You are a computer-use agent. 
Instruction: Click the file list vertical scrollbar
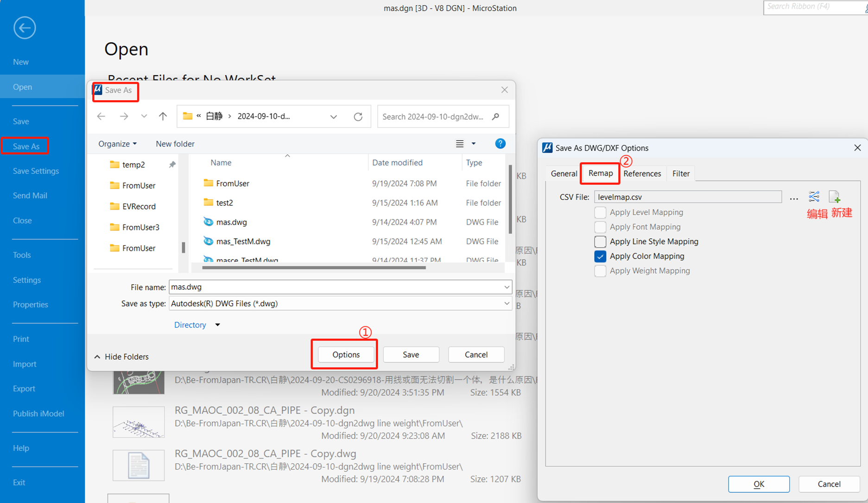[x=510, y=199]
